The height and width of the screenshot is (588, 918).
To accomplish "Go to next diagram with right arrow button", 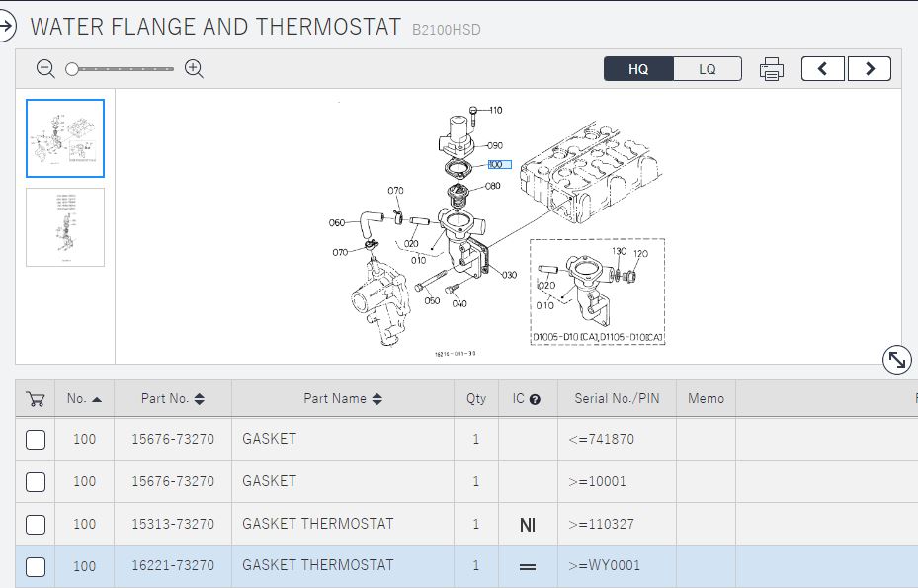I will pyautogui.click(x=869, y=68).
